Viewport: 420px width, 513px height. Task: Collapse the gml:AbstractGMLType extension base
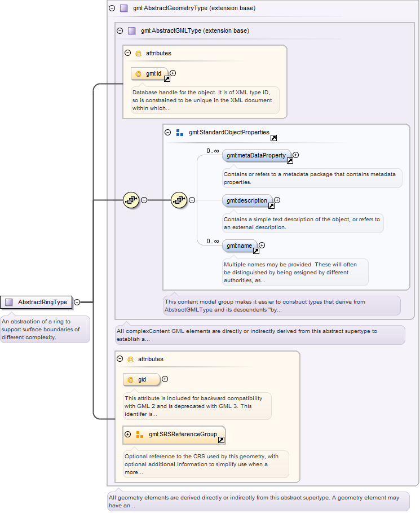120,30
